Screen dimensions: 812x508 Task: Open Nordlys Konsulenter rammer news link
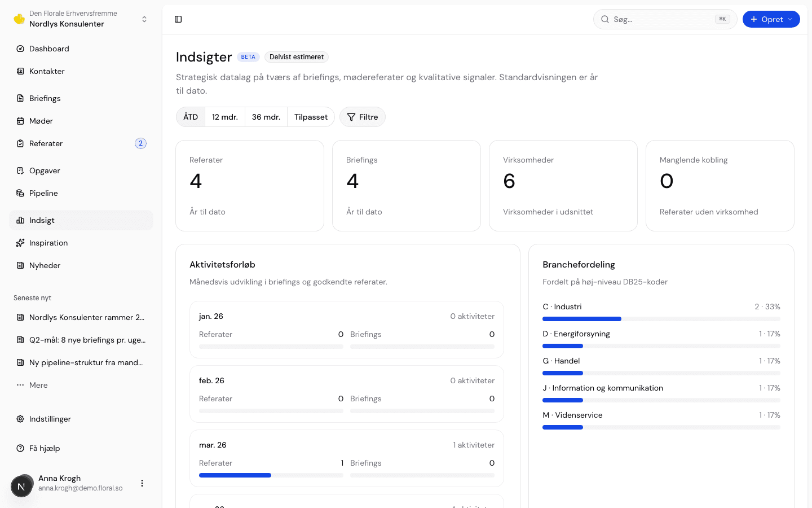click(x=81, y=317)
